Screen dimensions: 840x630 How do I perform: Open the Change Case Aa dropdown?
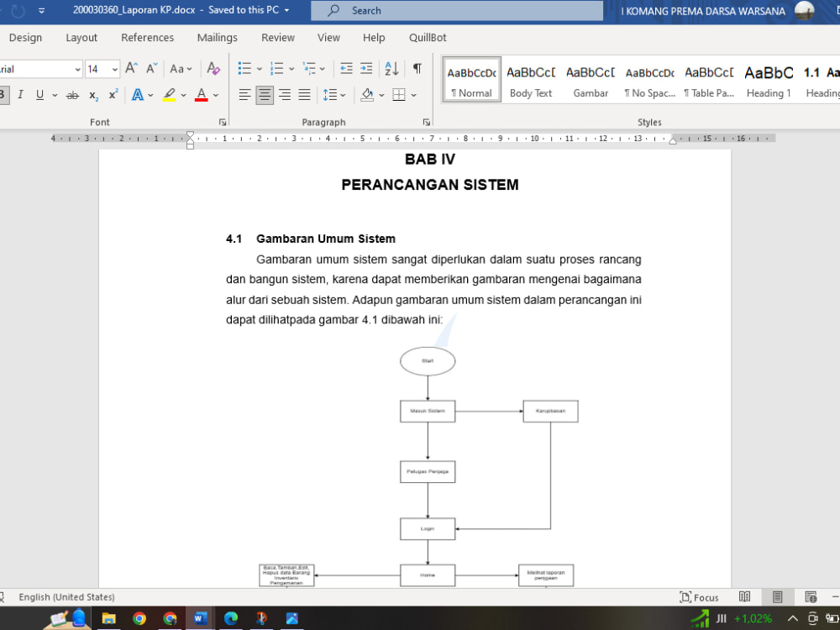pos(181,69)
